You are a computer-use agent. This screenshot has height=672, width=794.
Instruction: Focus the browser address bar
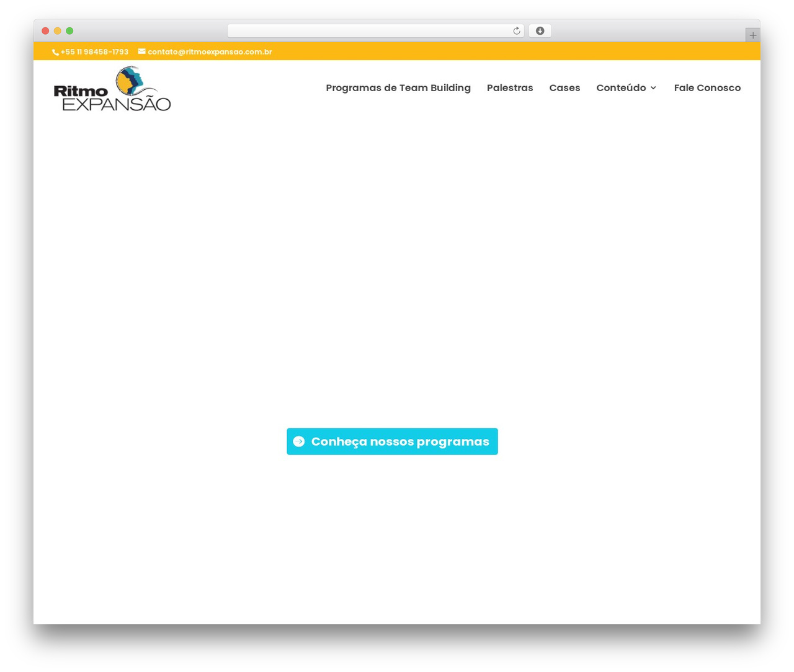[375, 31]
